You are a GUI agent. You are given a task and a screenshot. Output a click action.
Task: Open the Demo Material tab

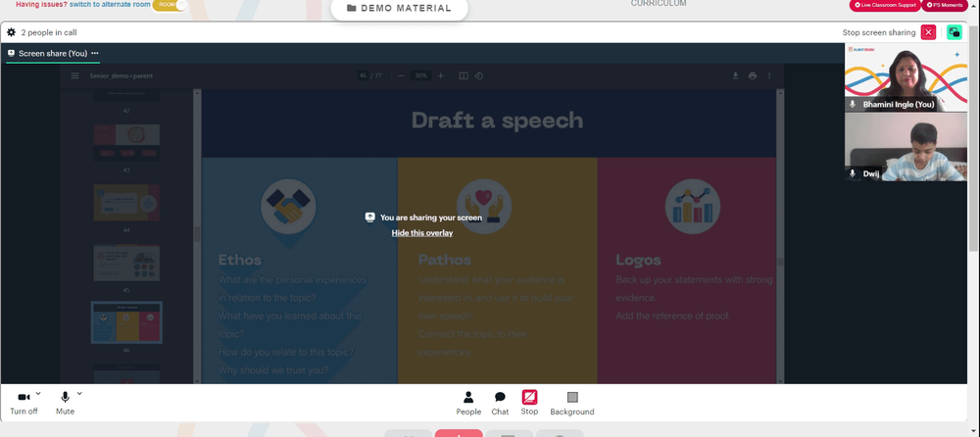click(x=399, y=8)
